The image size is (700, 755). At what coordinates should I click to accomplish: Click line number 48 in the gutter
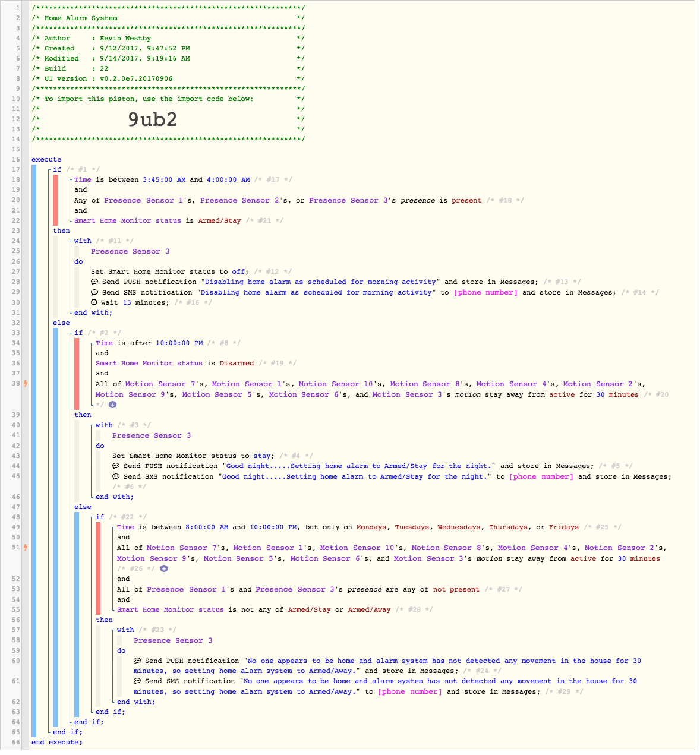click(x=16, y=517)
